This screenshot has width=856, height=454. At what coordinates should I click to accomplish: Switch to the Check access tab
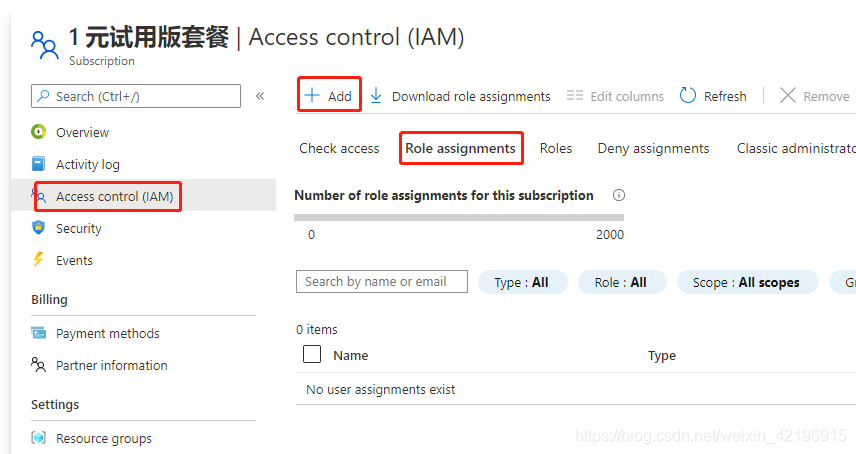339,148
